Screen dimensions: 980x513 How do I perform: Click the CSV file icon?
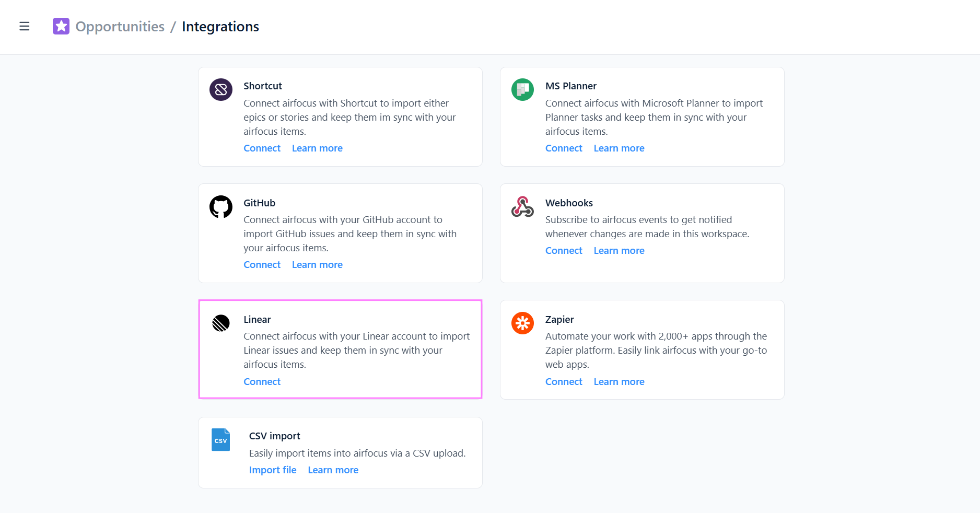point(221,440)
